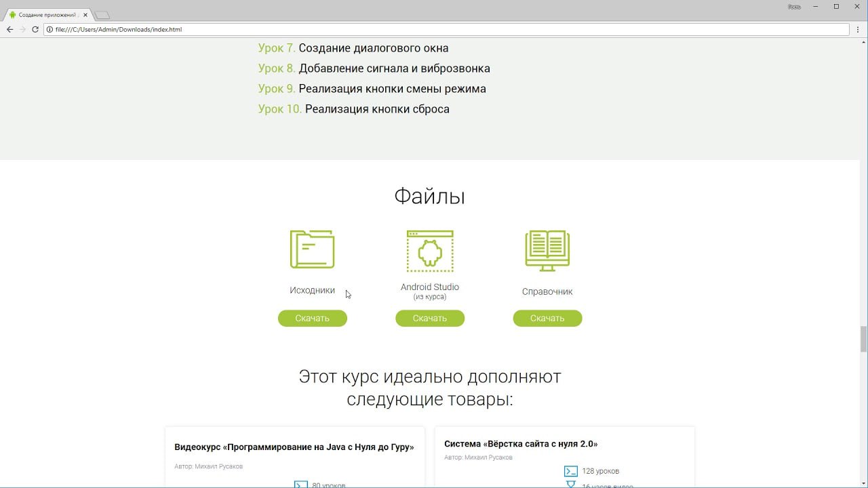
Task: Click the 128 уроков text
Action: click(x=601, y=471)
